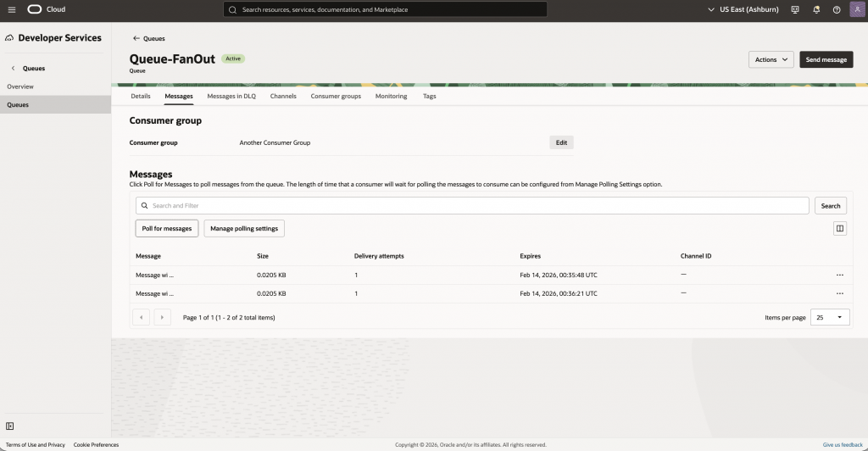Click the Active status badge

point(233,58)
